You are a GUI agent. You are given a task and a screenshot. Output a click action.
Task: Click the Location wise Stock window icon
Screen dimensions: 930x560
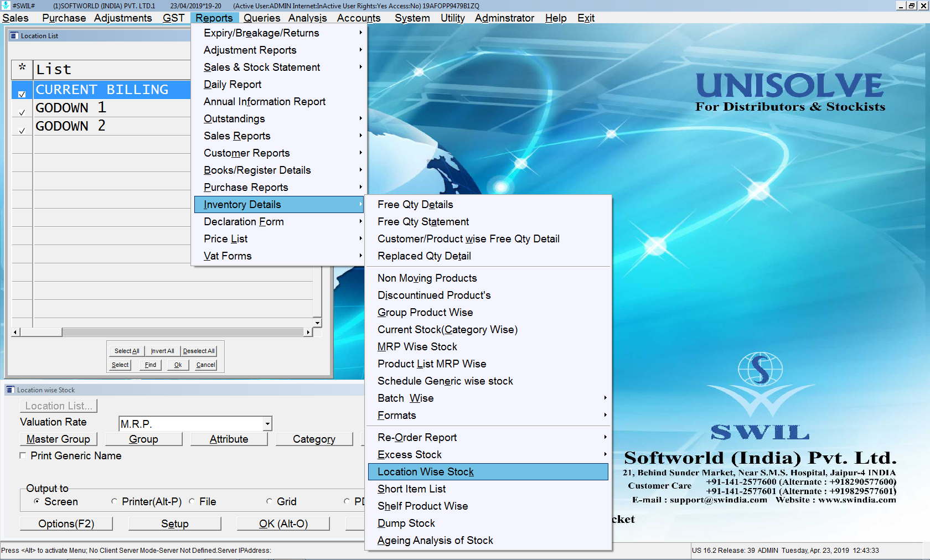10,390
